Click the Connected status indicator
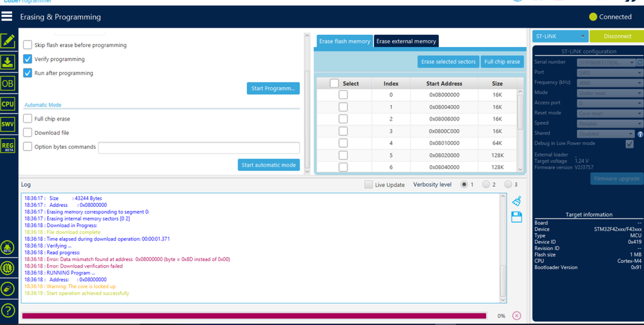 click(610, 17)
